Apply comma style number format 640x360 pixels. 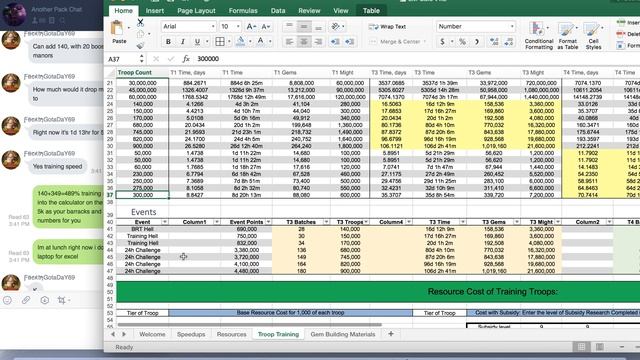[476, 41]
